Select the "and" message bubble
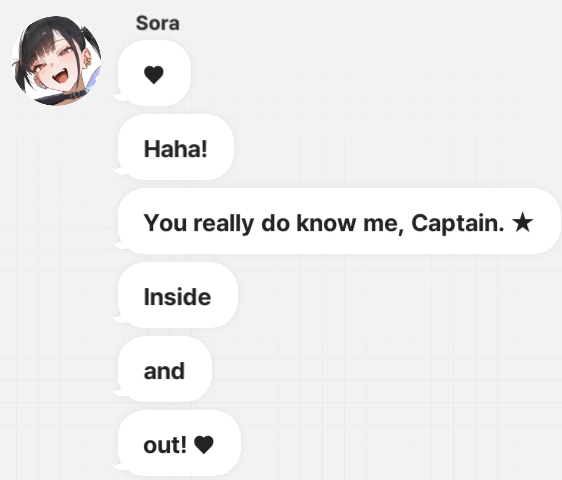The width and height of the screenshot is (562, 480). pos(165,369)
